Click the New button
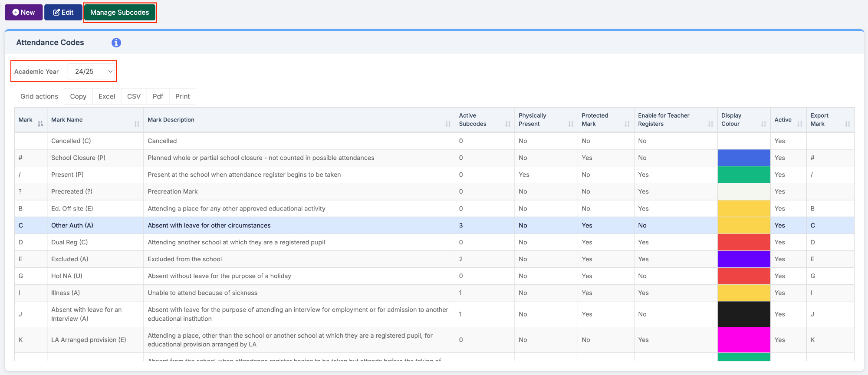The height and width of the screenshot is (375, 868). 24,12
